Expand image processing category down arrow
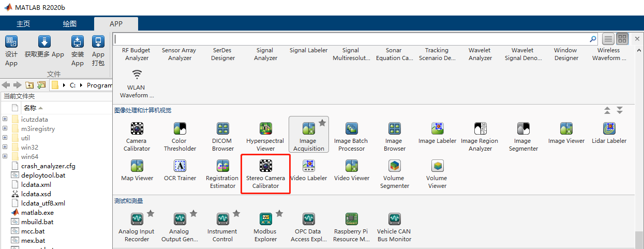Screen dimensions: 644x249 pyautogui.click(x=620, y=110)
